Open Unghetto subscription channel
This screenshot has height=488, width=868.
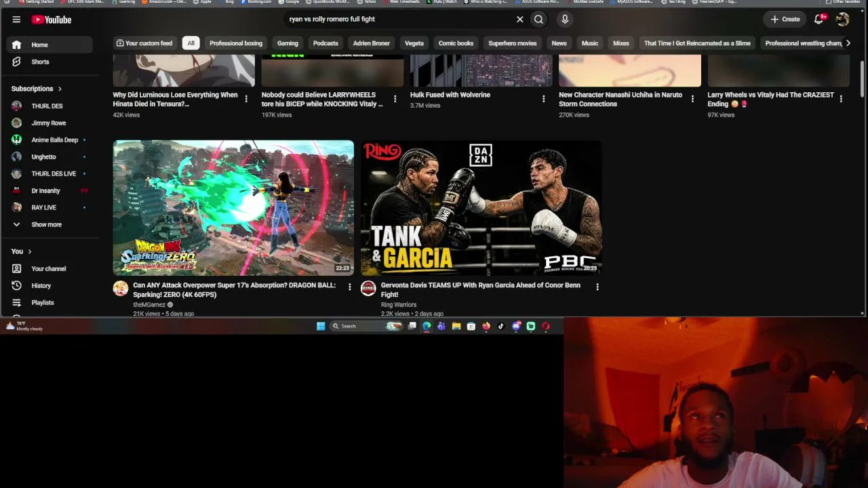click(50, 157)
